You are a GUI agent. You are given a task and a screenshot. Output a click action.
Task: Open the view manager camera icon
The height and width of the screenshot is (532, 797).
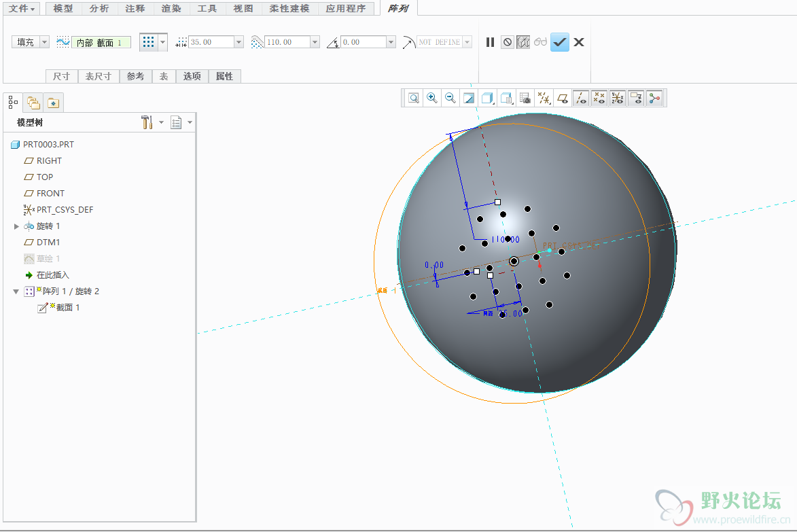coord(525,98)
